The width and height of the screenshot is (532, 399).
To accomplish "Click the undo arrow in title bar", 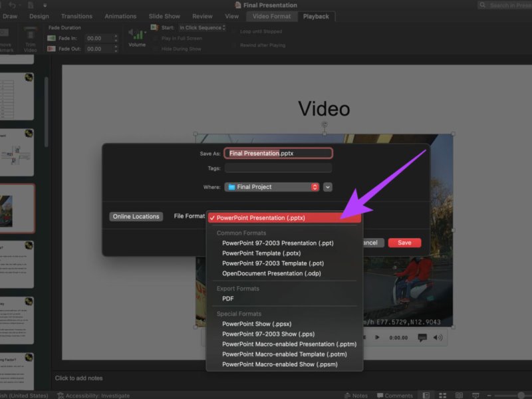I will [x=12, y=5].
